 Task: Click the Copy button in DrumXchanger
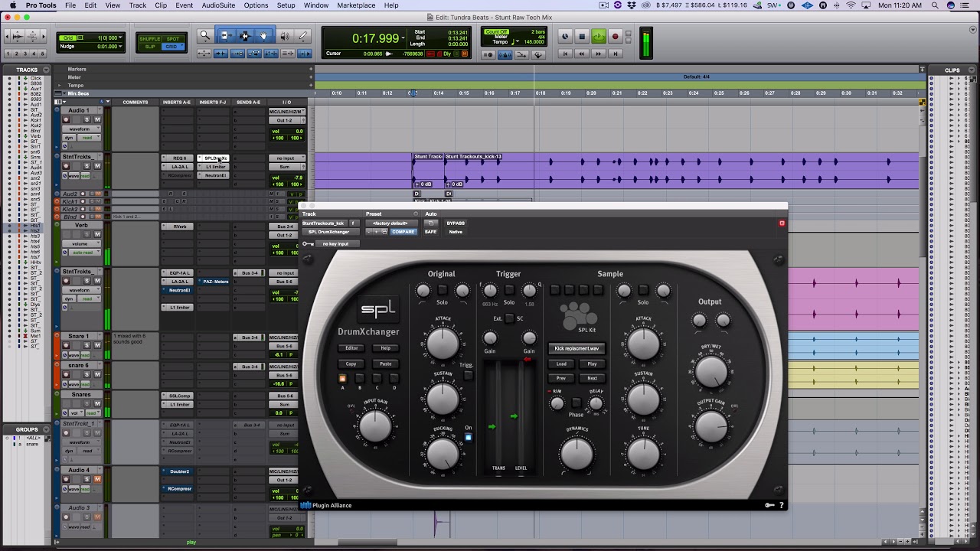351,364
